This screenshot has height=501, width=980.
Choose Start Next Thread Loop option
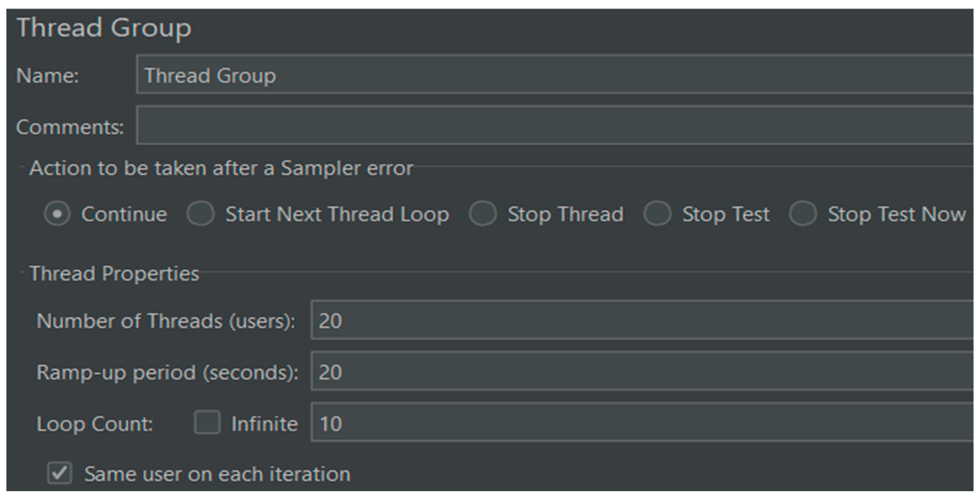click(x=201, y=214)
